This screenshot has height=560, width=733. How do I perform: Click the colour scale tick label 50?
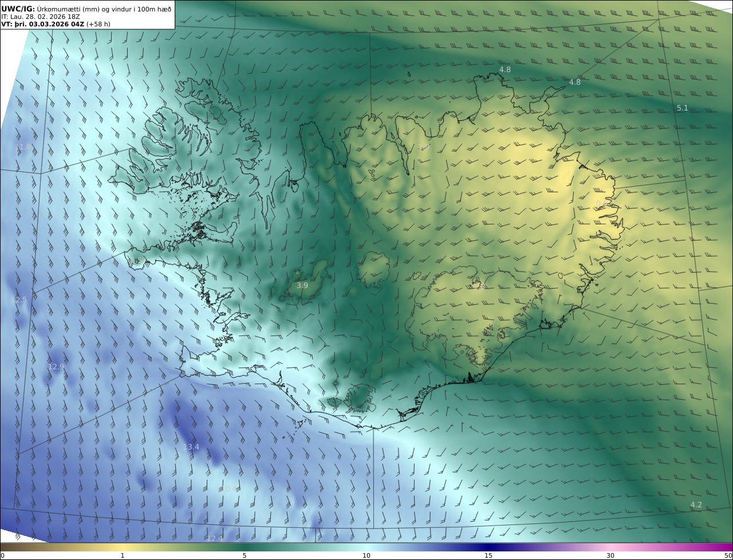point(728,555)
